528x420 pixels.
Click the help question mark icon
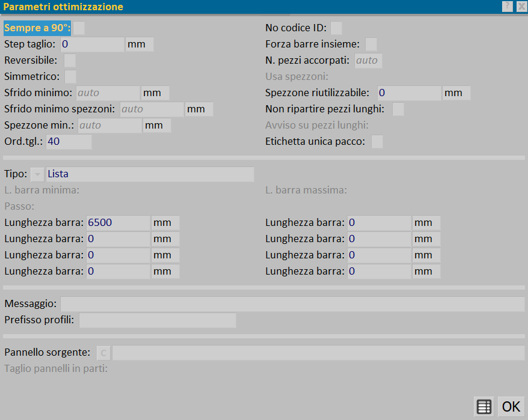tap(508, 7)
